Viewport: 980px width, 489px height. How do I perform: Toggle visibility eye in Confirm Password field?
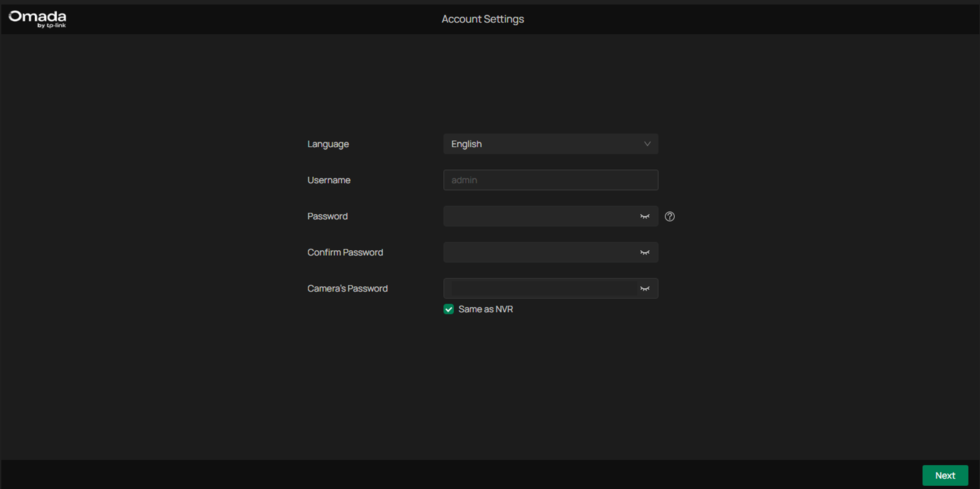[645, 252]
